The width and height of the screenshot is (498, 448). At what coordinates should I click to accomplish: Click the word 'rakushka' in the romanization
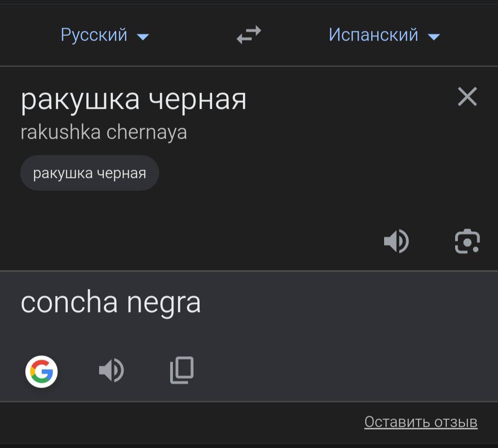(60, 132)
